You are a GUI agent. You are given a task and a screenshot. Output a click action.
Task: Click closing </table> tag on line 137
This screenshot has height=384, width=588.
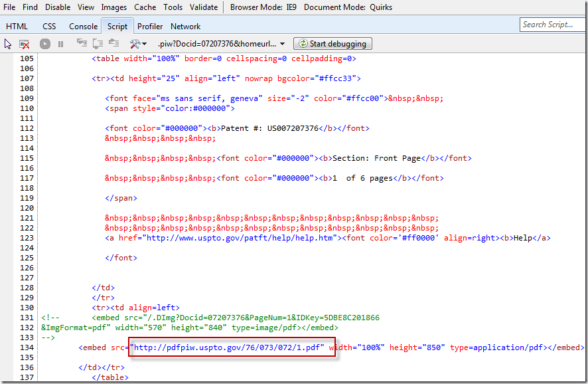(x=110, y=377)
